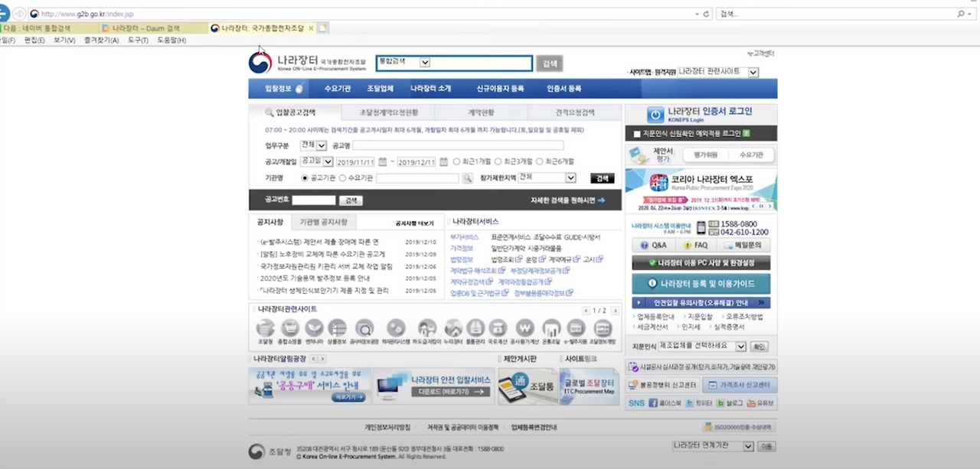Switch to the 계약현황 tab
The width and height of the screenshot is (980, 469).
[481, 112]
